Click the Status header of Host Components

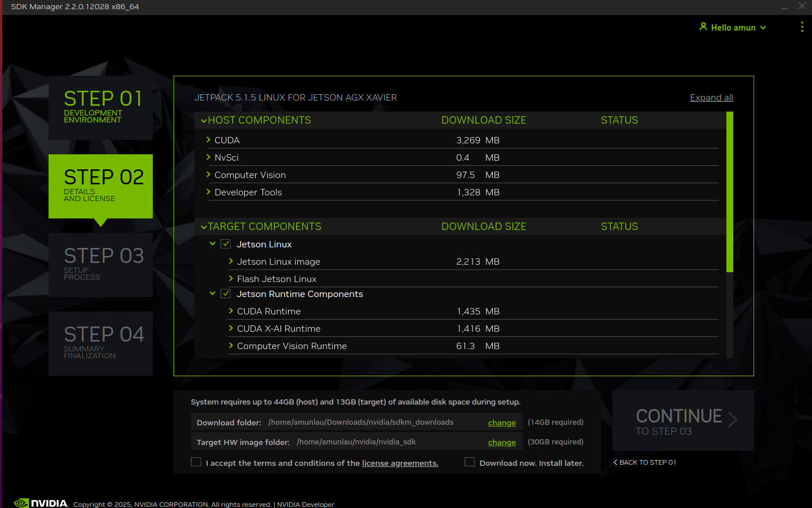click(x=619, y=120)
